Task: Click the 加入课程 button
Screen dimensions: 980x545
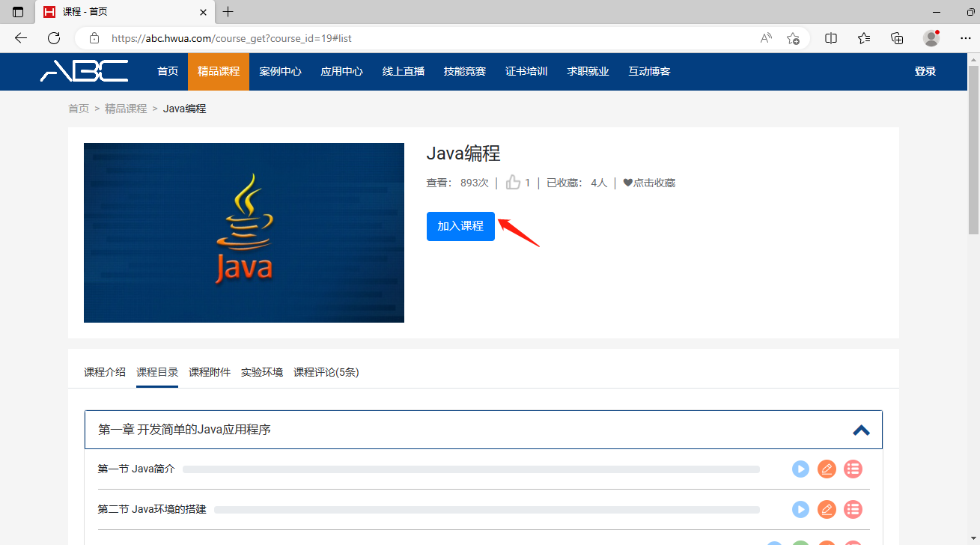Action: [x=460, y=226]
